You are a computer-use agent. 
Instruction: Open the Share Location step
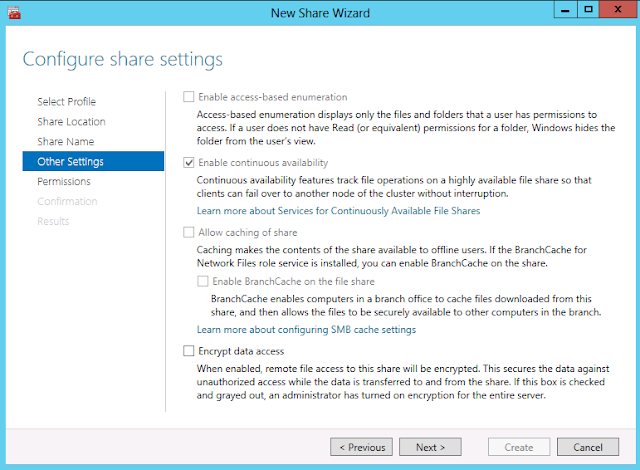tap(71, 122)
